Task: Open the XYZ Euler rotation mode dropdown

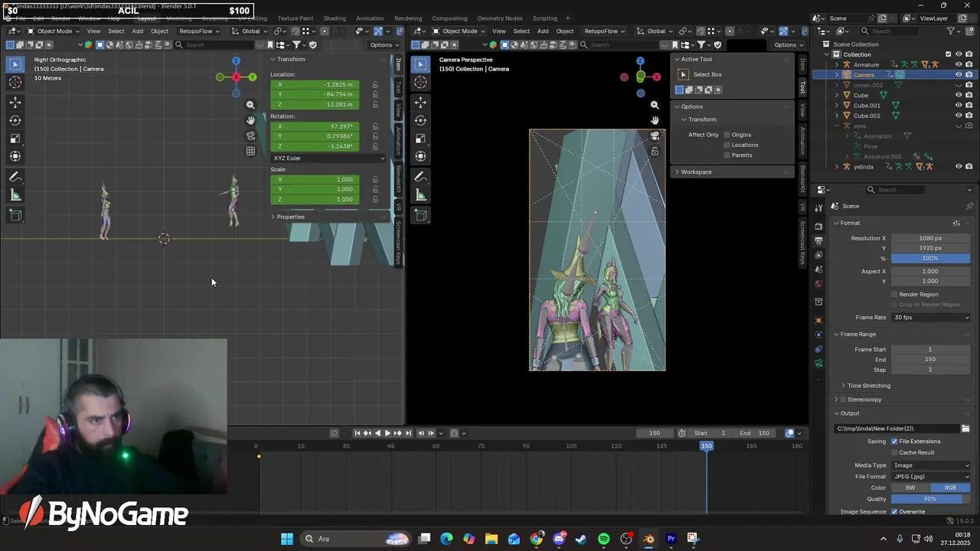Action: pyautogui.click(x=328, y=158)
